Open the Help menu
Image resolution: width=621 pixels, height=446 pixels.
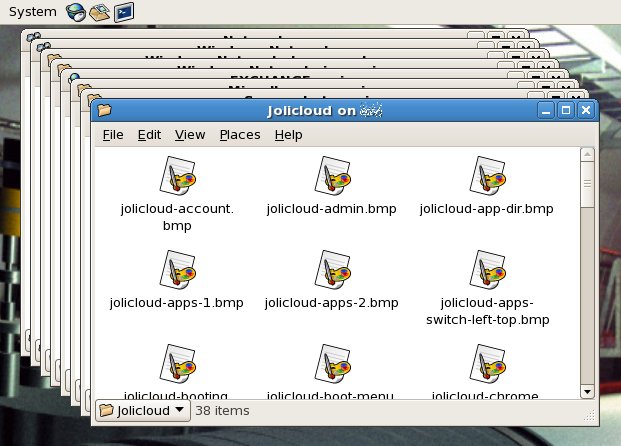pos(288,135)
